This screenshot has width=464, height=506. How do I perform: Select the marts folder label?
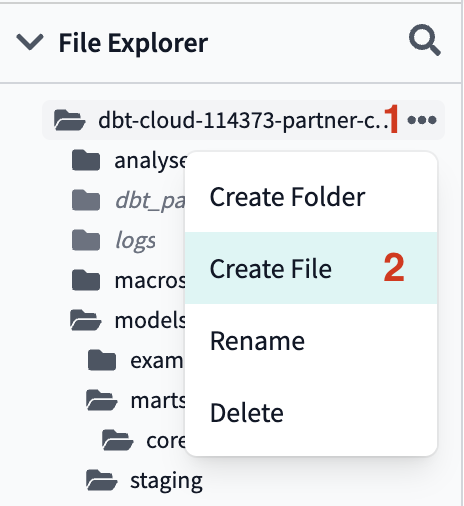(158, 401)
